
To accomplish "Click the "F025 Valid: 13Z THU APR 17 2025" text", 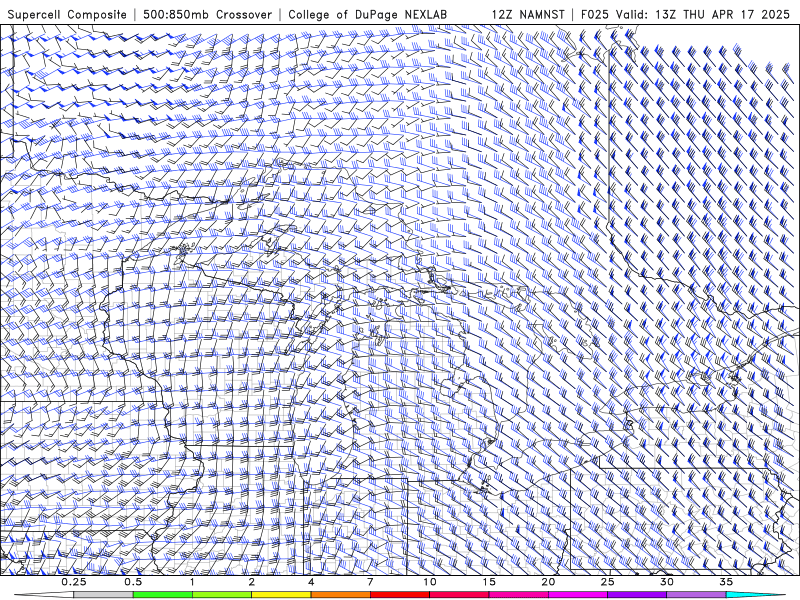I will (685, 14).
